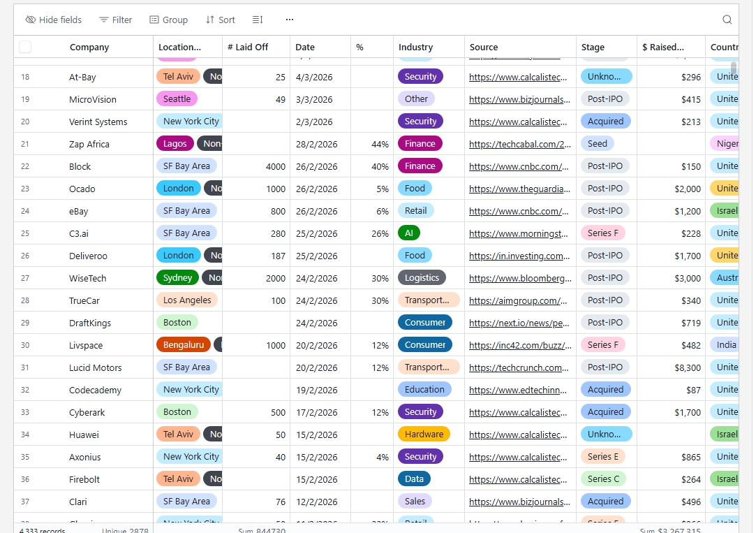Click the vertical scrollbar thumb
This screenshot has height=533, width=756.
(x=734, y=67)
